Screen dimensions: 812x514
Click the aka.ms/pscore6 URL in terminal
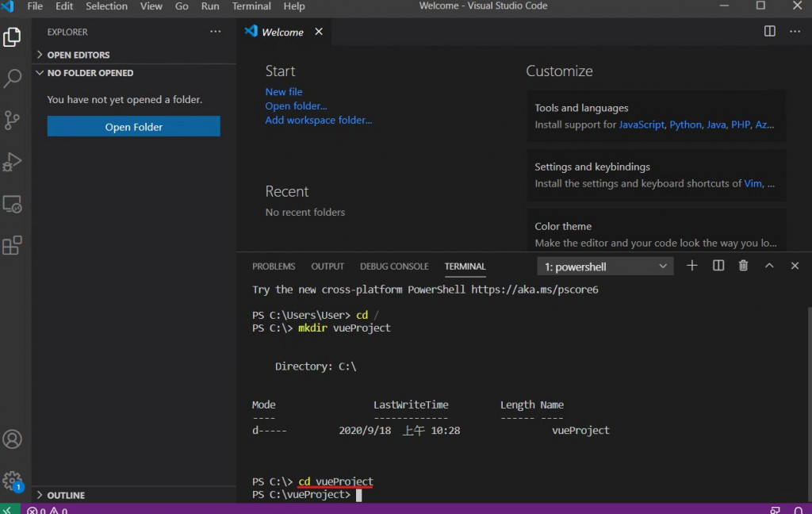[534, 290]
